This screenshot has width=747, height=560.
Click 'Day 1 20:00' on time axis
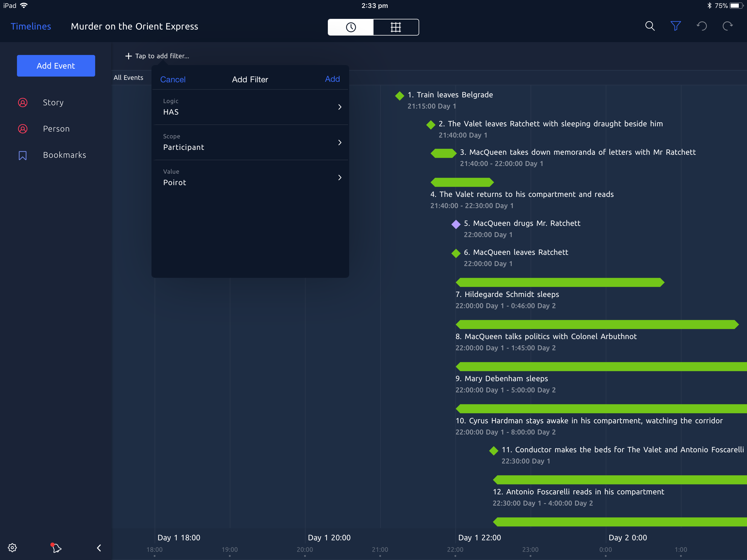point(329,537)
